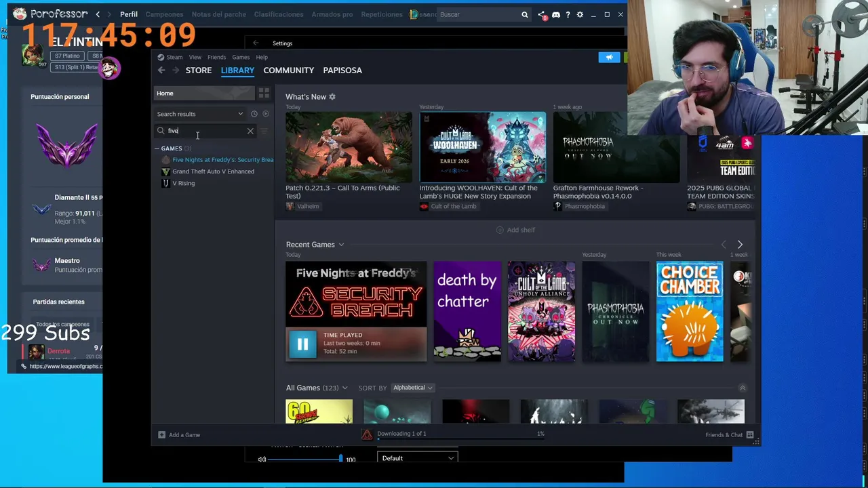Toggle the ready-to-play filter icon
The height and width of the screenshot is (488, 868).
[x=265, y=114]
